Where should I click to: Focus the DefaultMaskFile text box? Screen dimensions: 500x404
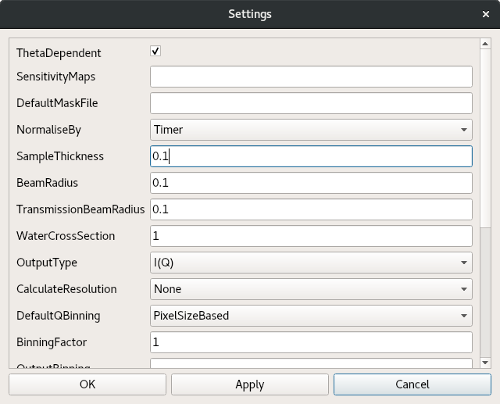311,103
